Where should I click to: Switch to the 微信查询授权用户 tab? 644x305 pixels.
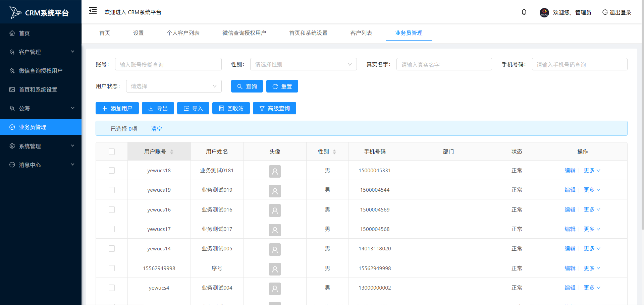tap(244, 33)
